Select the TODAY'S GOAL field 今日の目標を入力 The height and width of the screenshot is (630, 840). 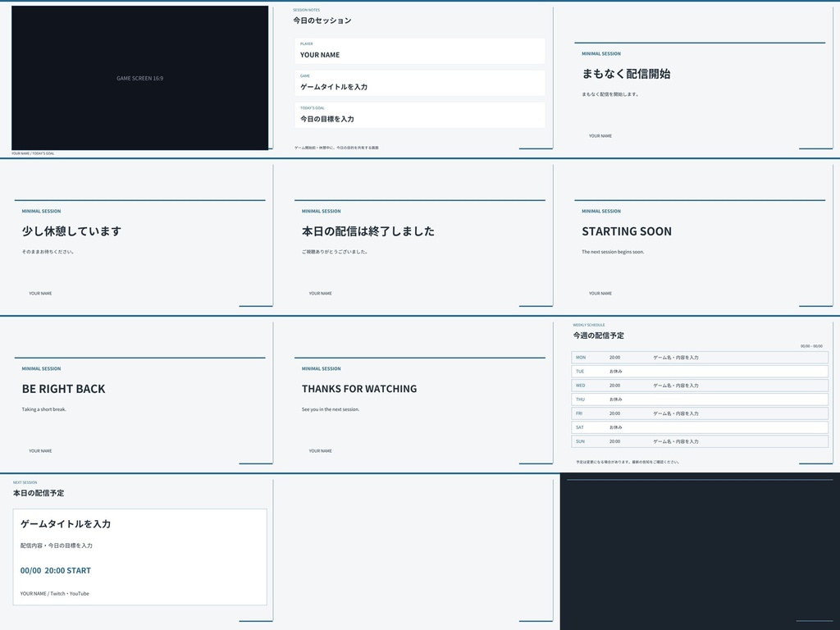pyautogui.click(x=419, y=115)
